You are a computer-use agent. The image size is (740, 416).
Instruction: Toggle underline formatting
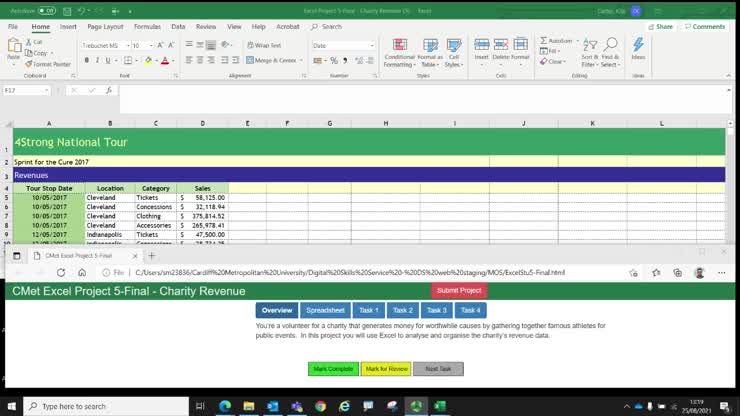point(108,60)
